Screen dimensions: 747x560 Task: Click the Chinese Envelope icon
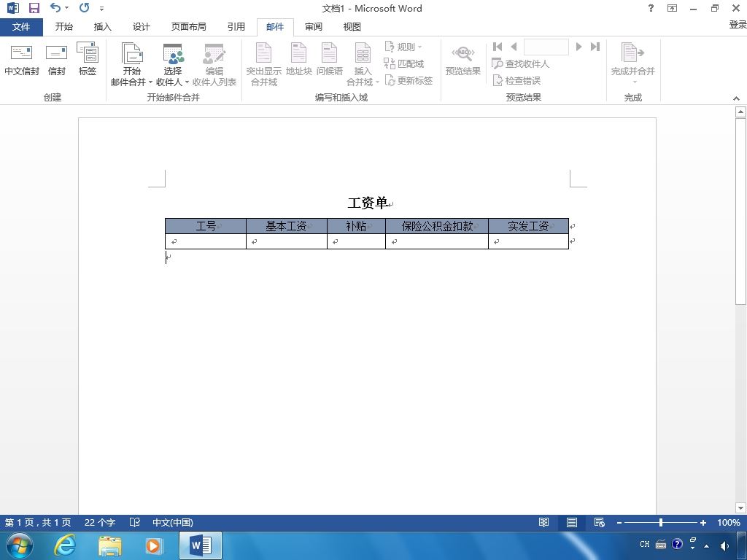[21, 60]
